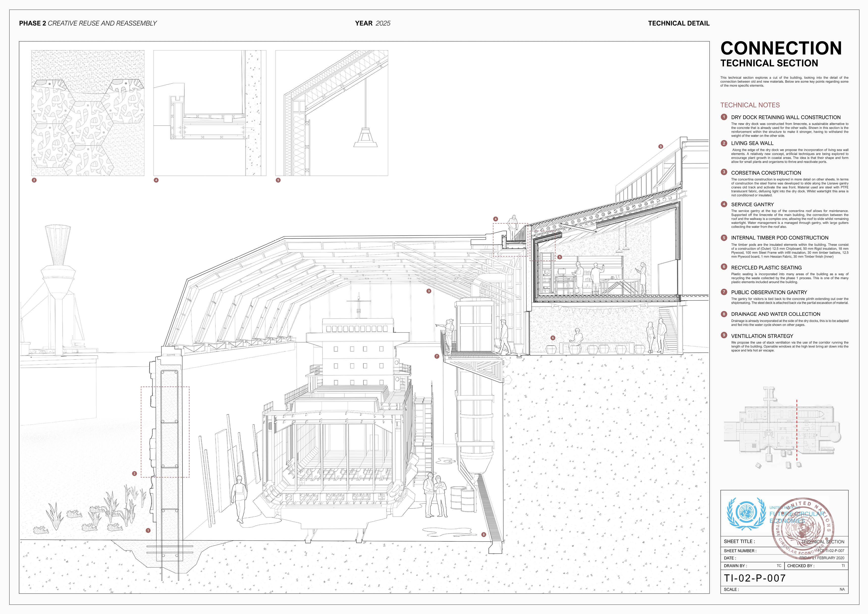Click marker 7 beside the public observation gantry
This screenshot has height=614, width=868.
click(x=437, y=356)
